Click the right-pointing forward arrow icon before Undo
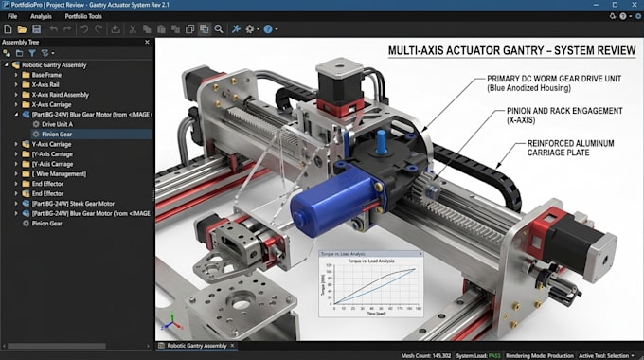The height and width of the screenshot is (360, 644). (x=67, y=29)
